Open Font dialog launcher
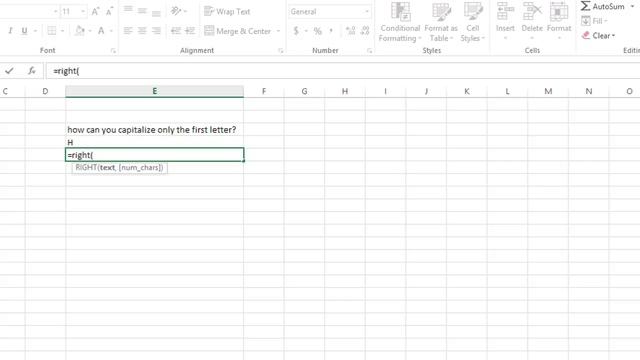 click(x=113, y=51)
